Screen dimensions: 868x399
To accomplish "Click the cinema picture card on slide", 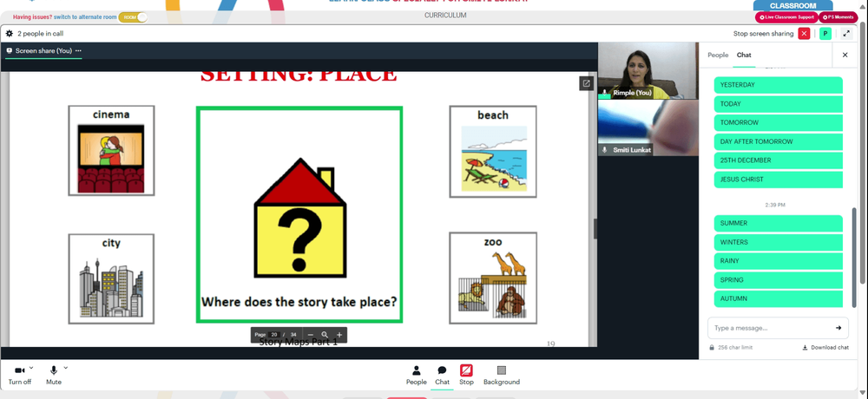I will coord(111,151).
